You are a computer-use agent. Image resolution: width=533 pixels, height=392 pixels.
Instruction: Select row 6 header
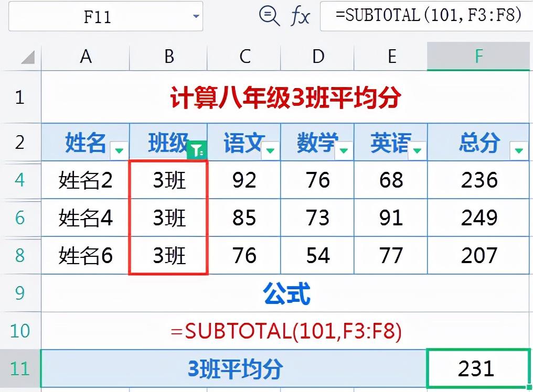pos(20,217)
